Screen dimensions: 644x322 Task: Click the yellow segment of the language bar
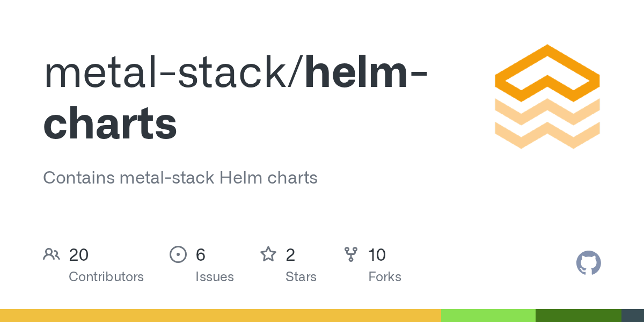(x=220, y=316)
